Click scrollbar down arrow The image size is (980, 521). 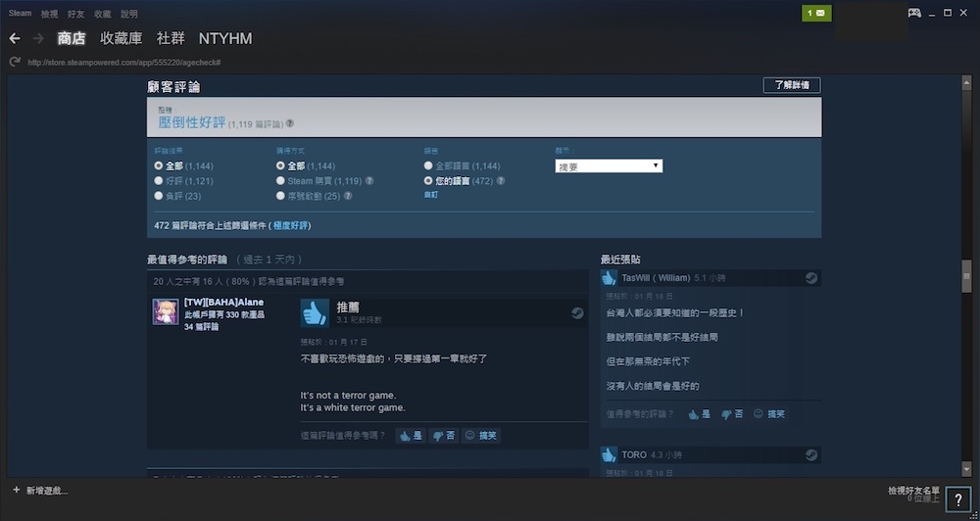pos(967,468)
